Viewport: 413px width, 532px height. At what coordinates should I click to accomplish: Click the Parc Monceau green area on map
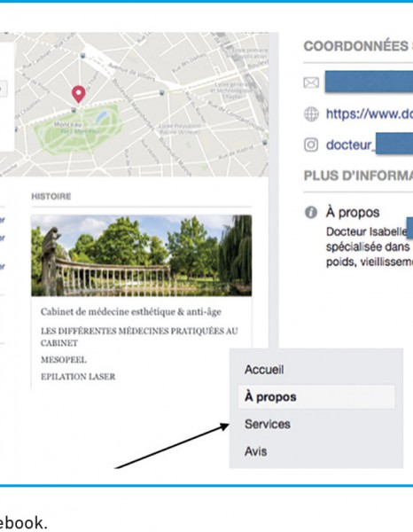(78, 130)
